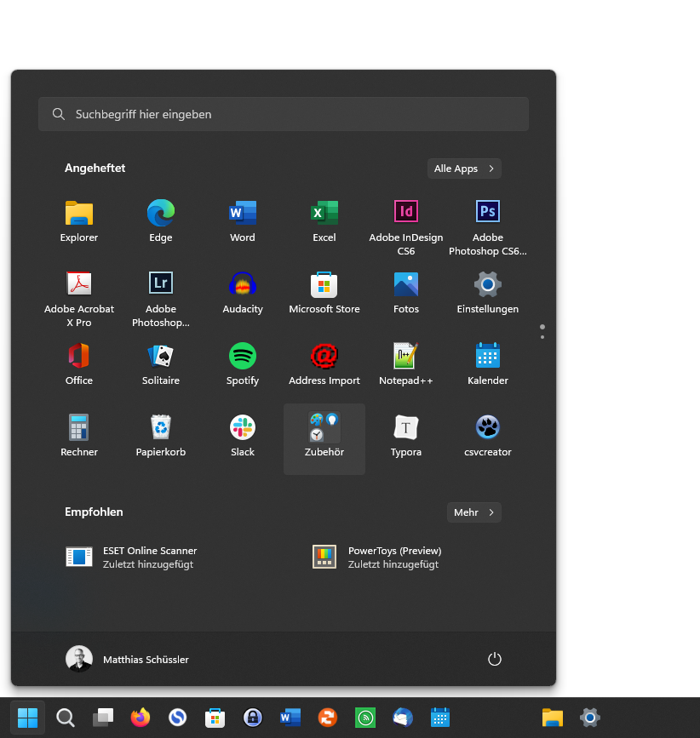Screen dimensions: 700x738
Task: Open Task View in the taskbar
Action: [103, 718]
